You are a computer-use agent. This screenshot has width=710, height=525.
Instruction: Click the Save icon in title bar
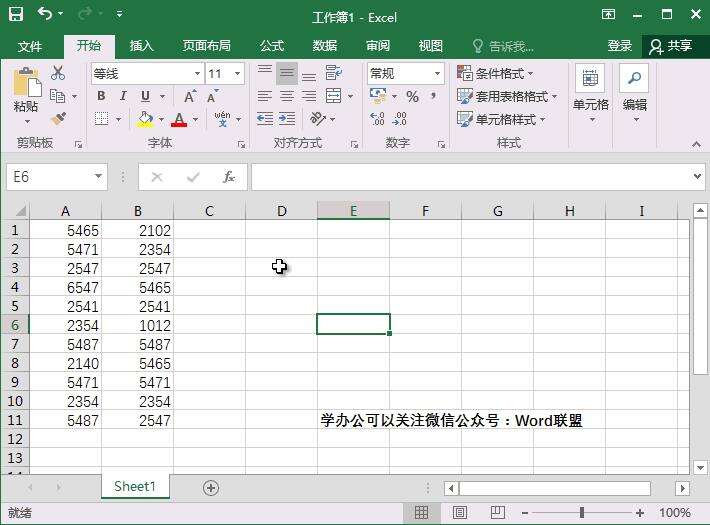[16, 16]
